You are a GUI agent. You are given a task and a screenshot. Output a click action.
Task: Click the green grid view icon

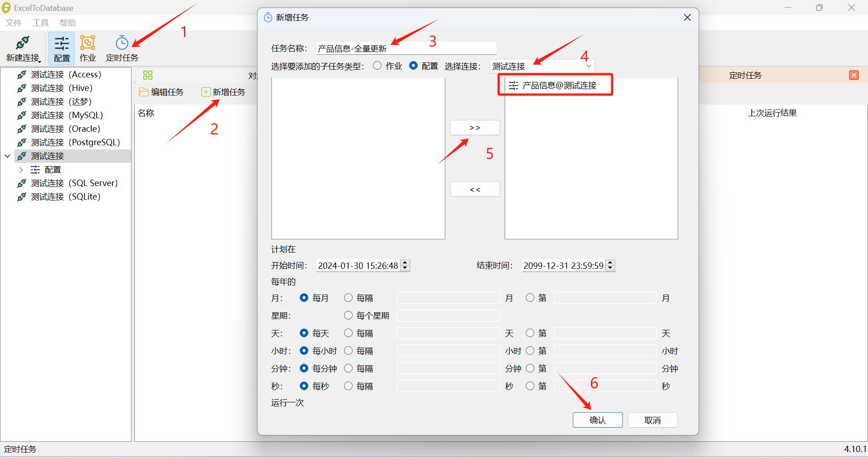(148, 75)
